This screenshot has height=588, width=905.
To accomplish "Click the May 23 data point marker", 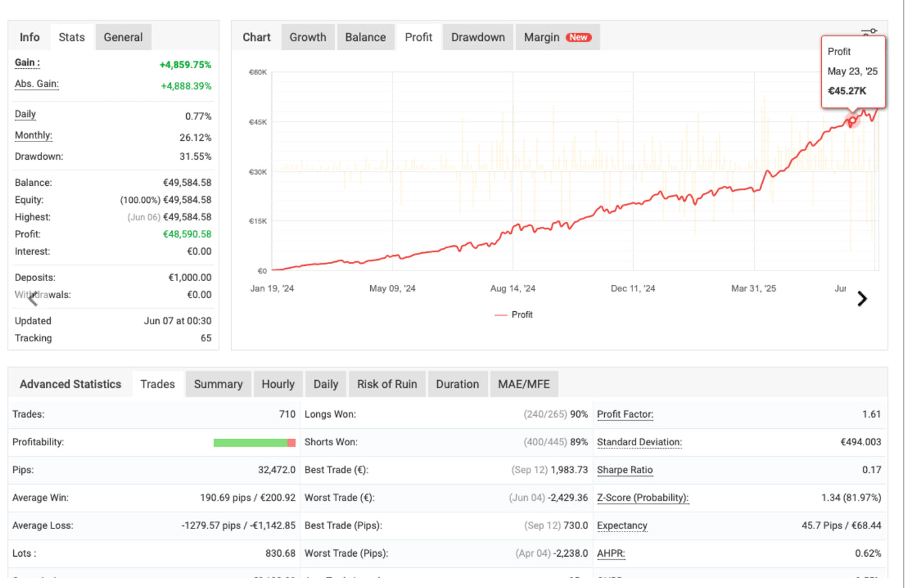I will [852, 120].
